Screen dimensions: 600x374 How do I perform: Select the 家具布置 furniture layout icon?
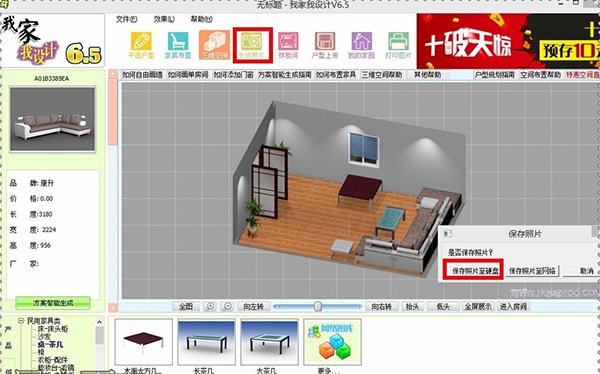pos(178,45)
